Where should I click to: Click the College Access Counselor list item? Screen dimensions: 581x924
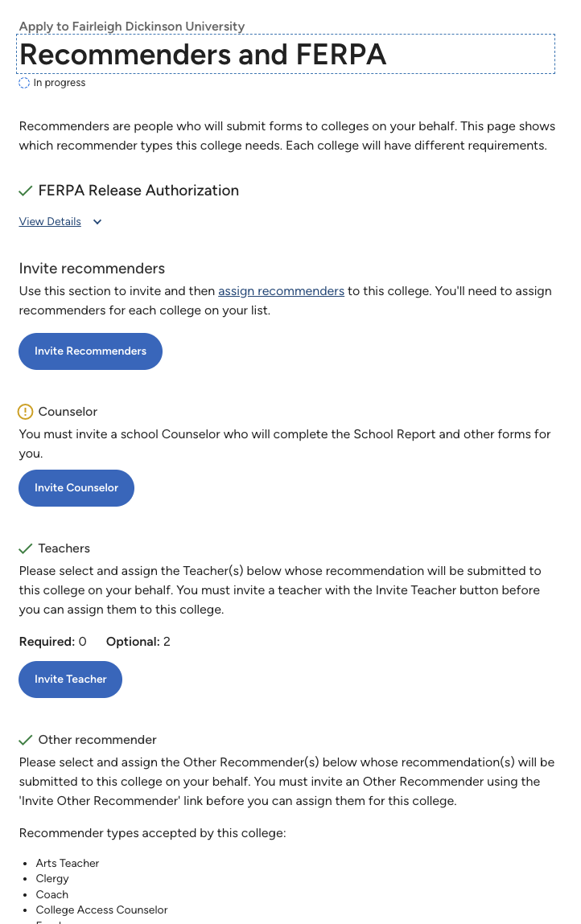click(101, 910)
